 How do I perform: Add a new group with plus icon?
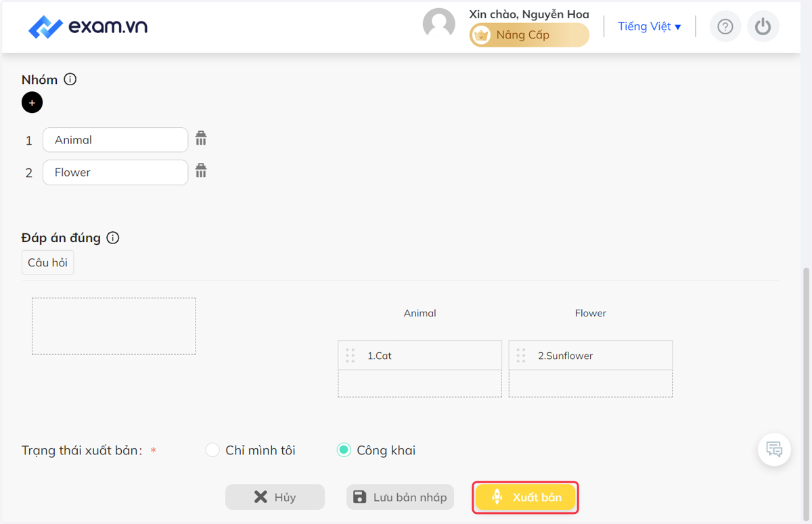(x=32, y=103)
